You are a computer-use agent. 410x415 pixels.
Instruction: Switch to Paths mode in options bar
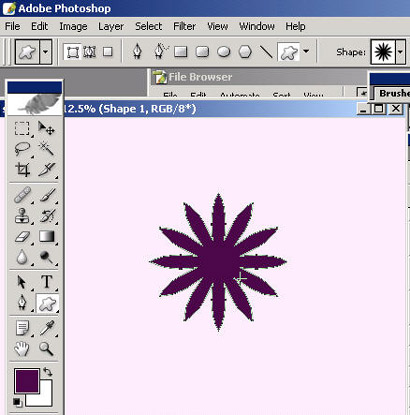pyautogui.click(x=89, y=52)
